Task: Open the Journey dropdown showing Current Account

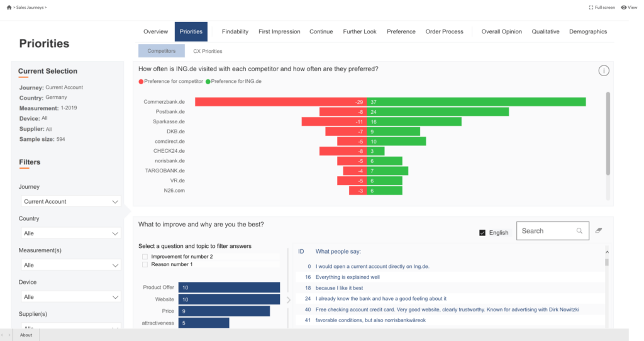Action: click(70, 201)
